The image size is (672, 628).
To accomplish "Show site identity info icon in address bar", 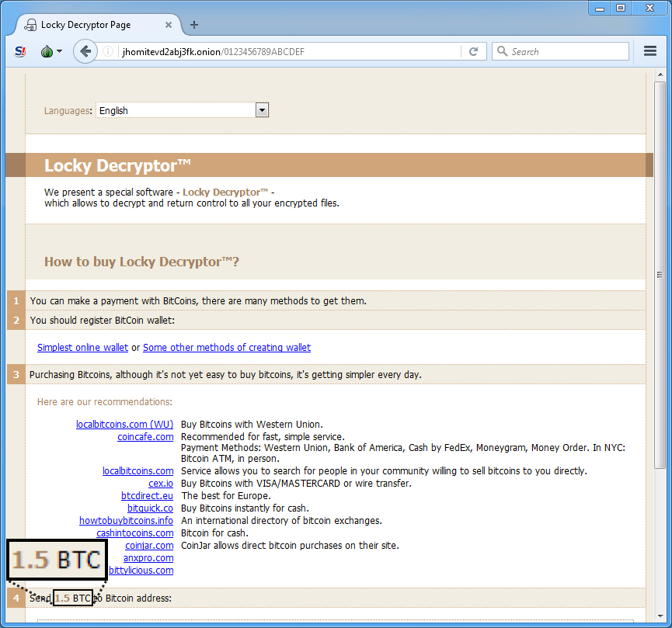I will 108,51.
